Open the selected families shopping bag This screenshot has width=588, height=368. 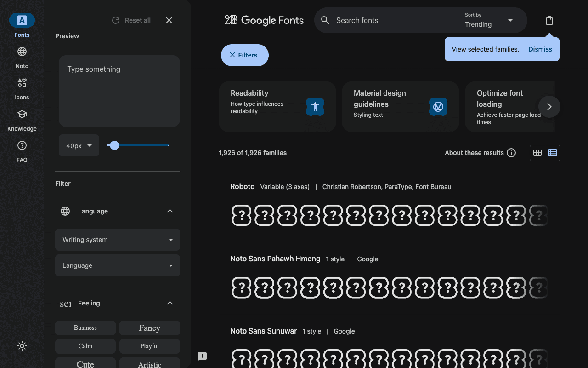549,20
